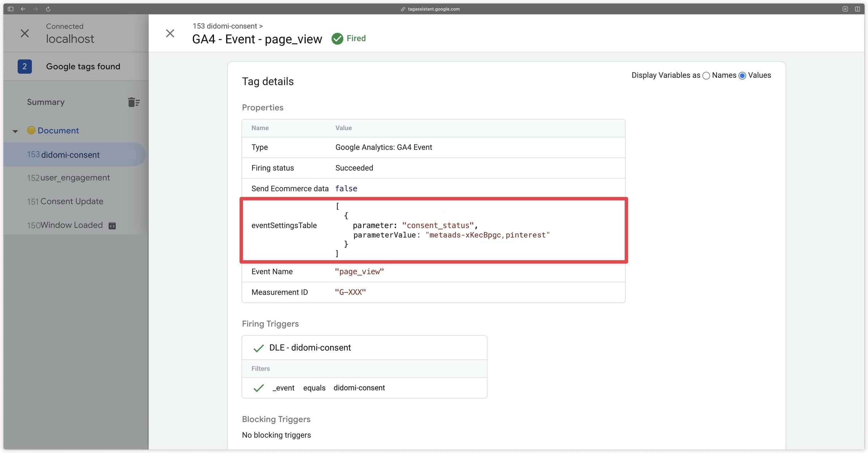Click the green checkmark beside DLE - didomi-consent

coord(259,348)
